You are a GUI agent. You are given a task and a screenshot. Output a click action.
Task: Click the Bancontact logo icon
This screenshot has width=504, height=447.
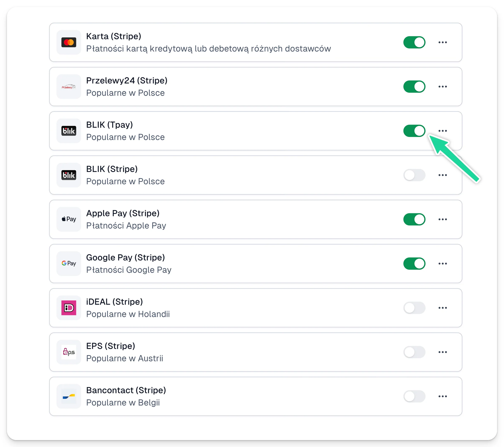point(69,396)
